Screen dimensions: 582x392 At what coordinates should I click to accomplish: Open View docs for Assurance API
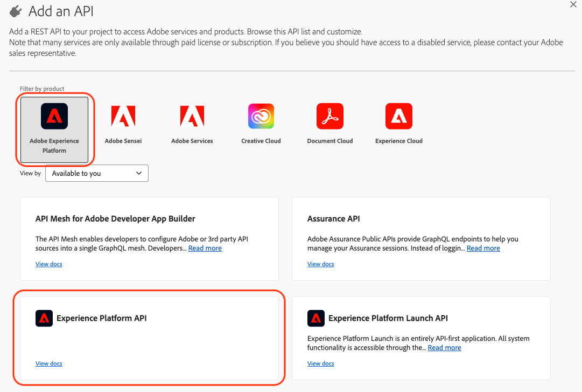point(321,264)
